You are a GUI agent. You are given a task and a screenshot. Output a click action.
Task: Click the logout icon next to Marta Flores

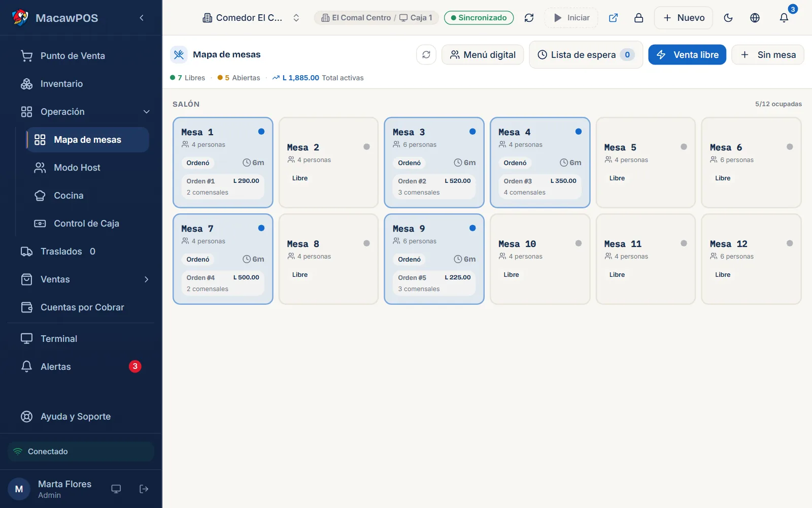tap(144, 489)
